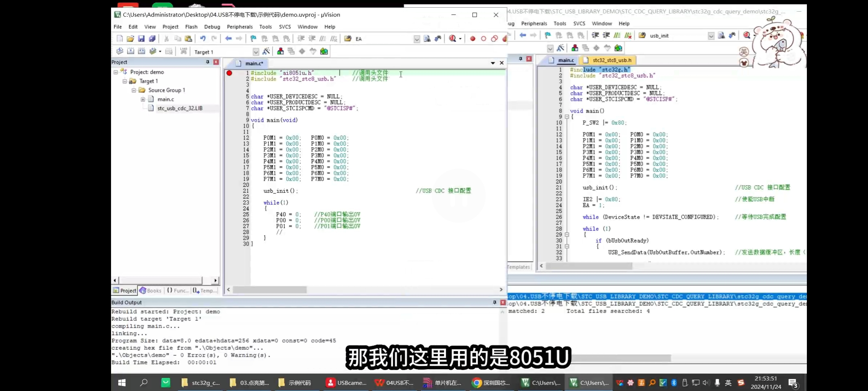The height and width of the screenshot is (391, 868).
Task: Open the Target 1 dropdown
Action: point(256,52)
